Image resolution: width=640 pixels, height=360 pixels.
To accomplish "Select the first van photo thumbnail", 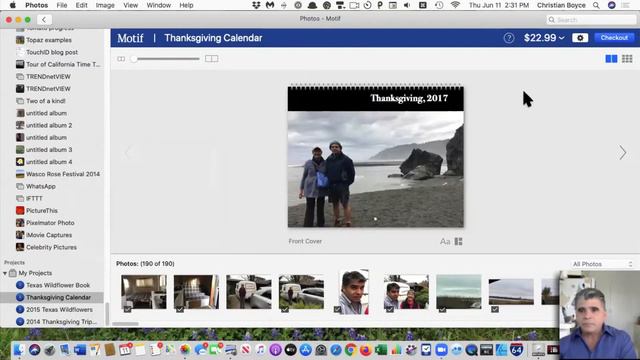I will click(249, 292).
